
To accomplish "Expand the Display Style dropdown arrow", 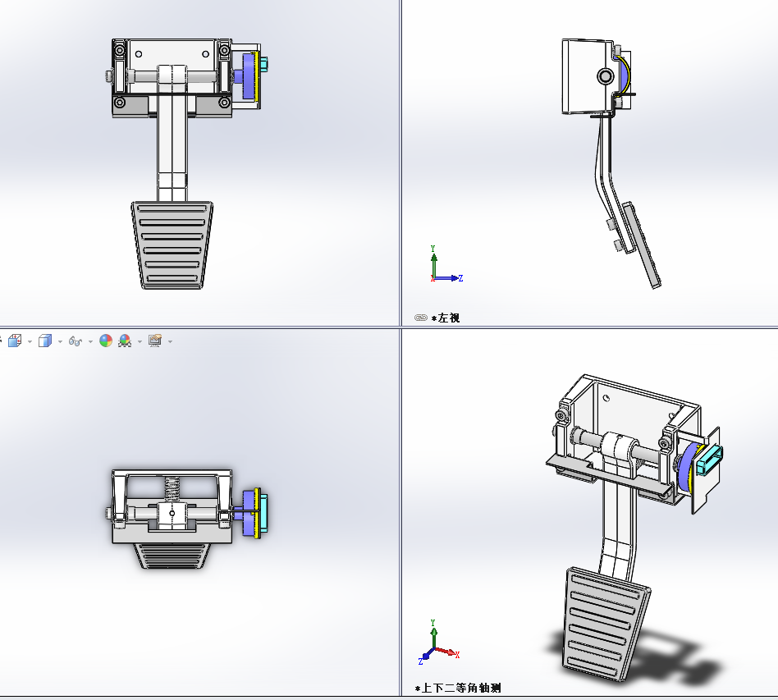I will pyautogui.click(x=60, y=342).
